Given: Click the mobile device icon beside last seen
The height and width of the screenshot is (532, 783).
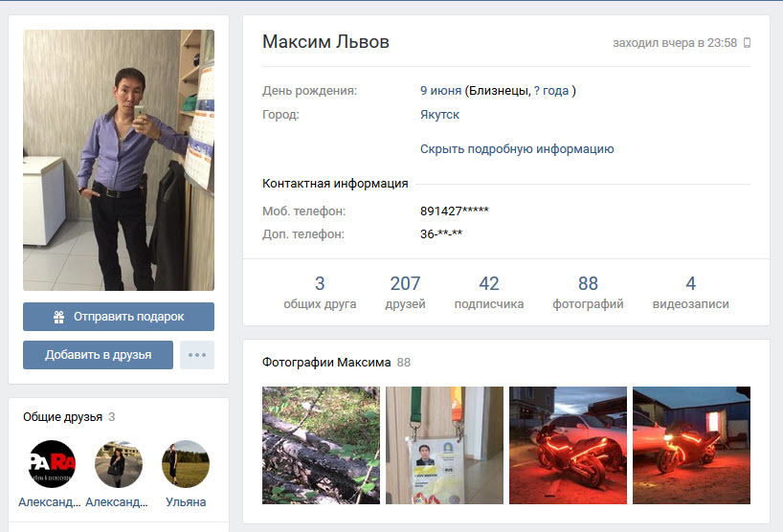Looking at the screenshot, I should click(x=747, y=43).
